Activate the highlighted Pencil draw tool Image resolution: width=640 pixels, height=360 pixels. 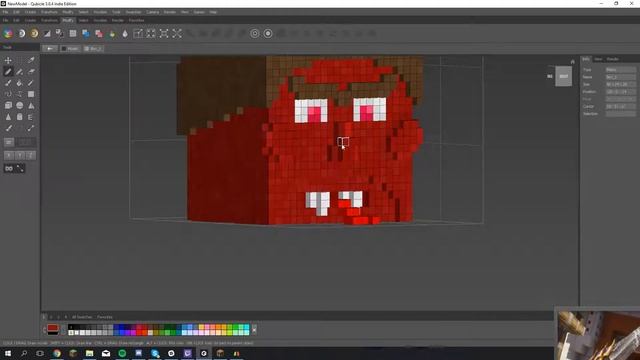click(8, 72)
